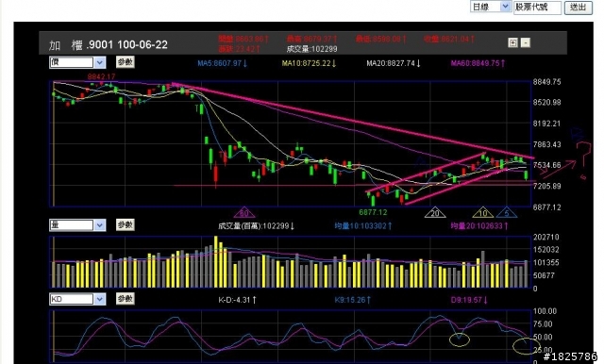Click the blue 5-day MA triangle marker
The height and width of the screenshot is (364, 604).
point(507,213)
